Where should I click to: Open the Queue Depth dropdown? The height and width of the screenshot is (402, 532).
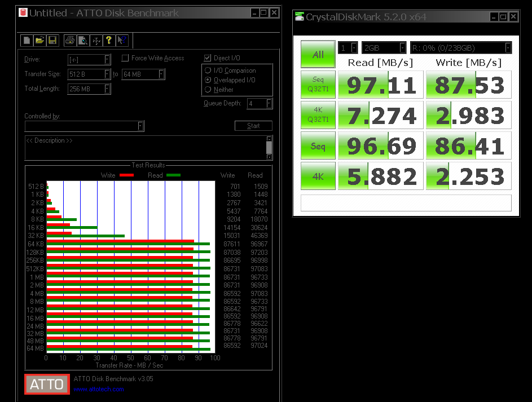click(269, 103)
